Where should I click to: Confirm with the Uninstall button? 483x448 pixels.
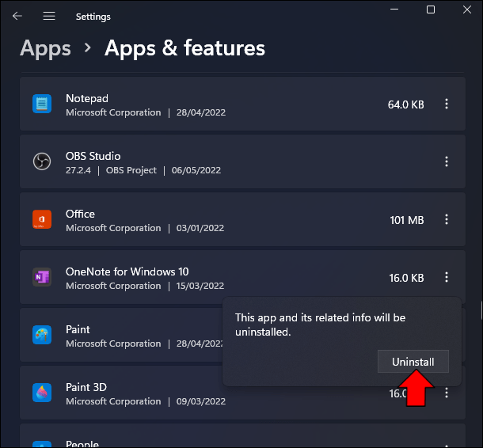click(x=413, y=362)
